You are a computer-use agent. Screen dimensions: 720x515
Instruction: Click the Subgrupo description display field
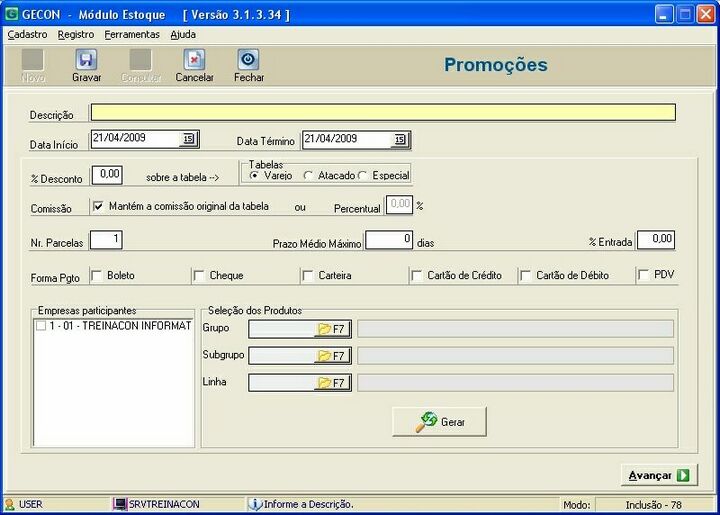(x=515, y=356)
